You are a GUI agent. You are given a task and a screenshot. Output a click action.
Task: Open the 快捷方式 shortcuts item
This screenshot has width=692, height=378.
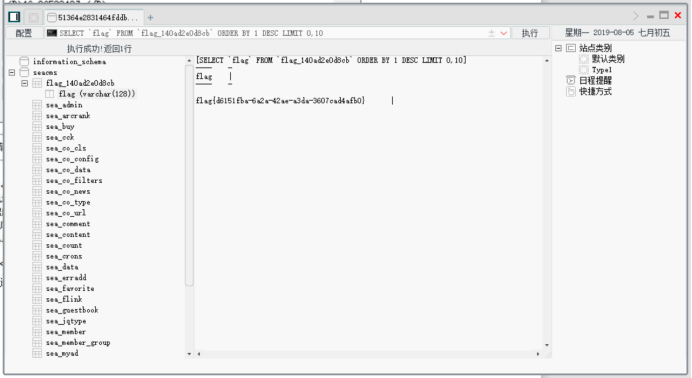click(595, 91)
